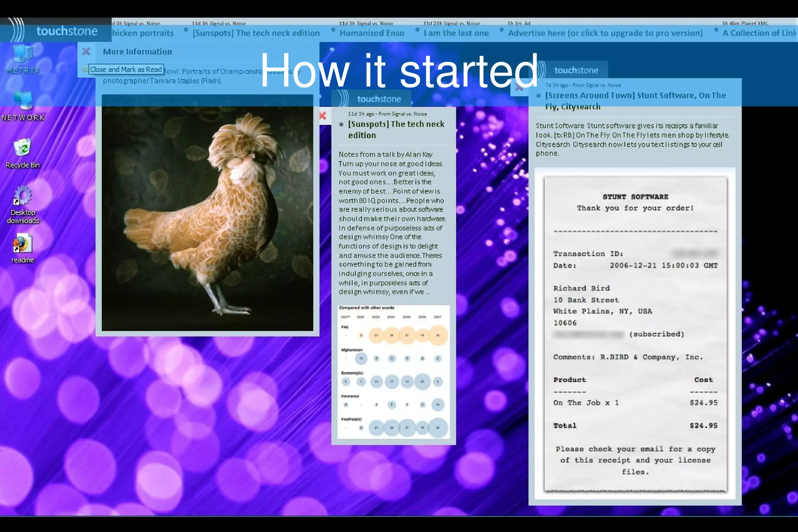
Task: Click bullet beside Sunspots article title
Action: 341,124
